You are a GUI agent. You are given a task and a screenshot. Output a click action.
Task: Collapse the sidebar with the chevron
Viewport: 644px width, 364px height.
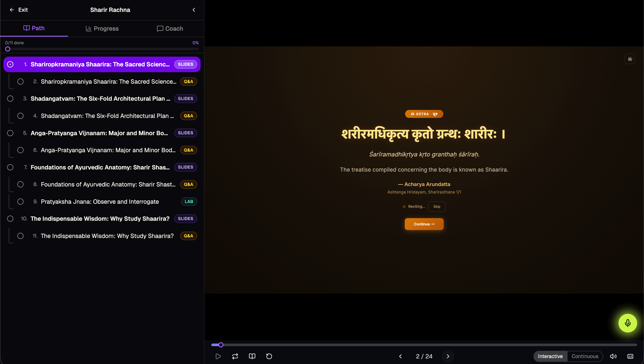click(x=194, y=10)
